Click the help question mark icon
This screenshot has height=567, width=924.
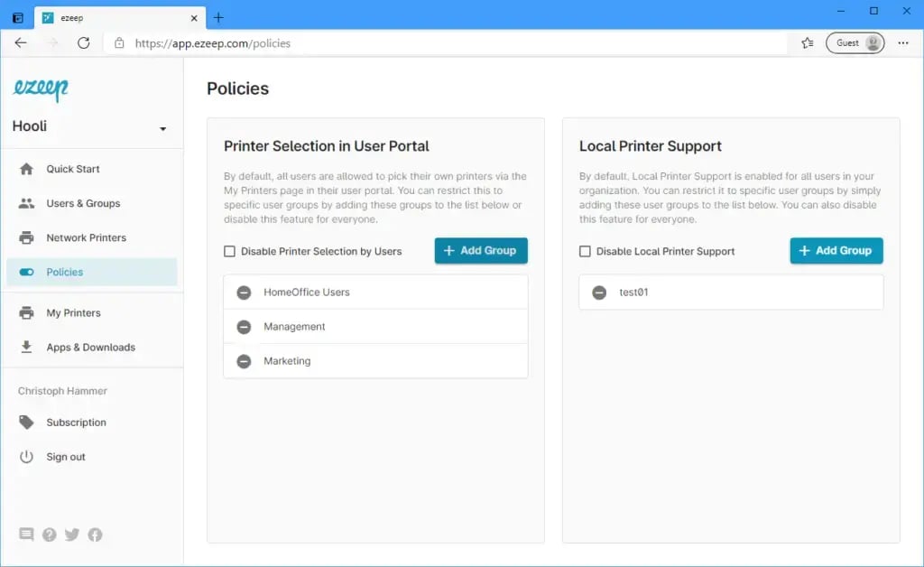click(50, 534)
